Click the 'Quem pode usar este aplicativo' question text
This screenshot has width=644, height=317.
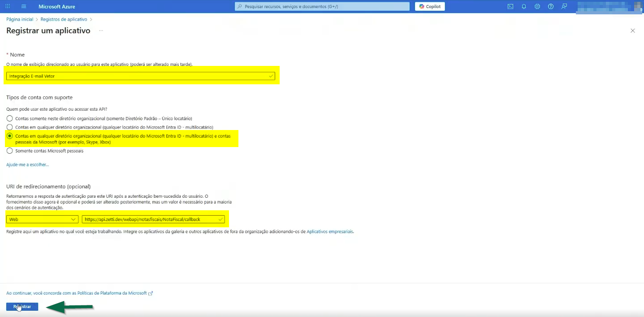57,109
